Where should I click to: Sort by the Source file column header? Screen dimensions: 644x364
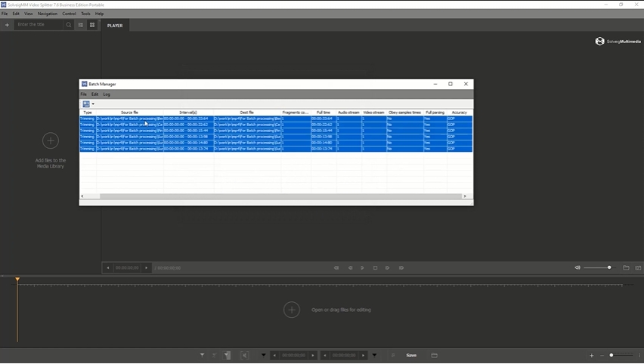(x=129, y=113)
